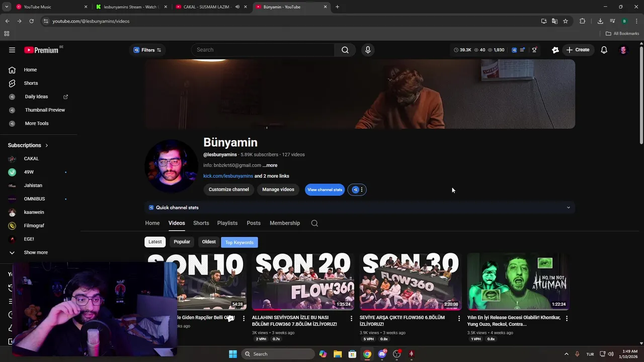Expand Quick channel stats panel

[x=569, y=208]
